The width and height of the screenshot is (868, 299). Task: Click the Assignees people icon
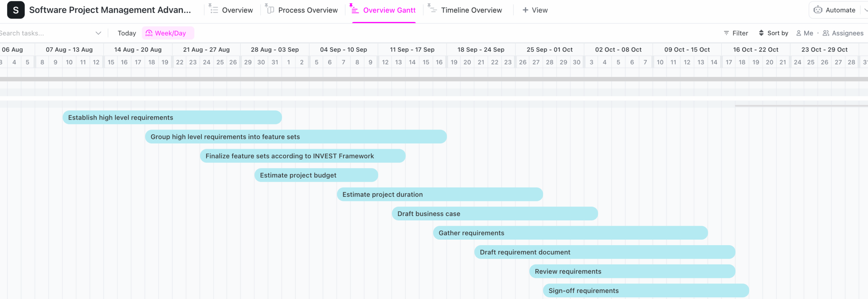(826, 33)
